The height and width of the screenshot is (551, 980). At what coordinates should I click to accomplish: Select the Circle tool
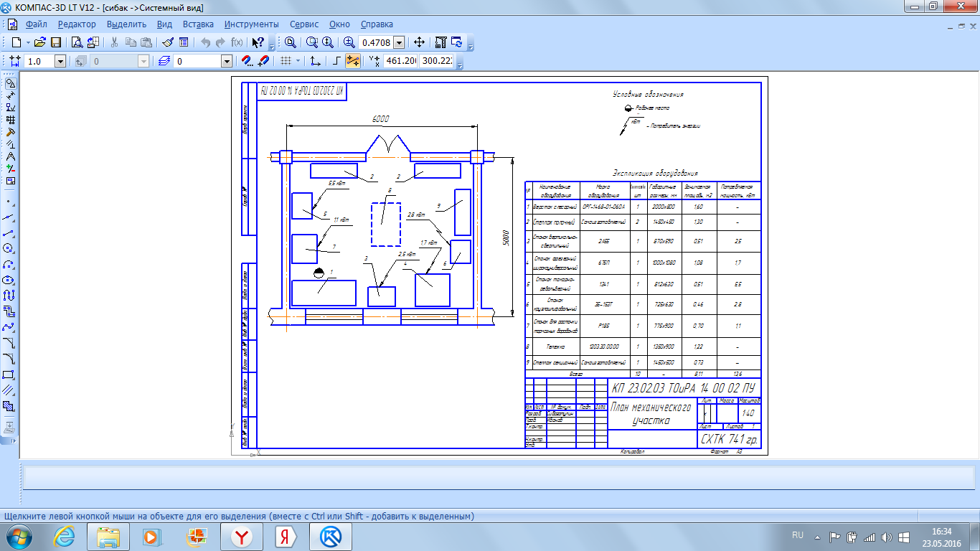(9, 248)
